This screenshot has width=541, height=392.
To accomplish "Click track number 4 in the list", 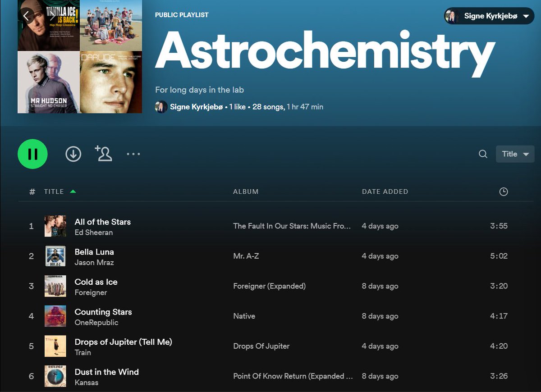I will [31, 316].
